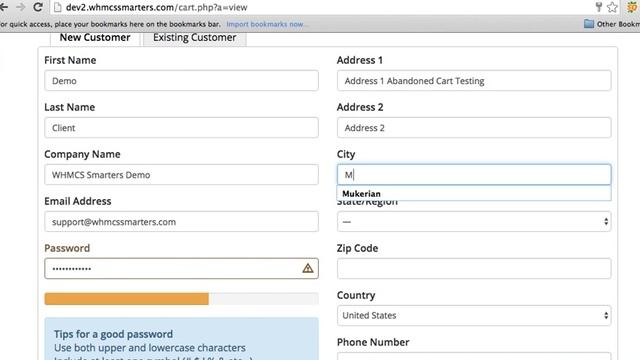Screen dimensions: 640x360
Task: Bookmark this page with the star icon
Action: (x=612, y=7)
